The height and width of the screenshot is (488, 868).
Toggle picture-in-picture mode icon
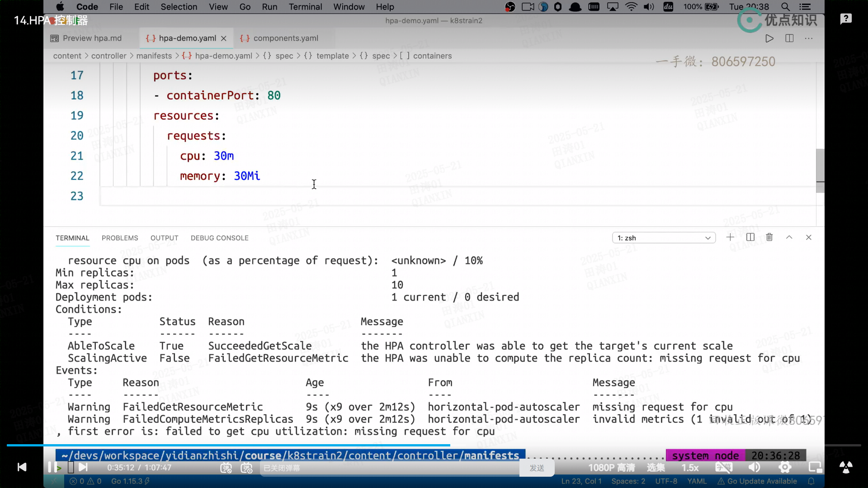815,468
